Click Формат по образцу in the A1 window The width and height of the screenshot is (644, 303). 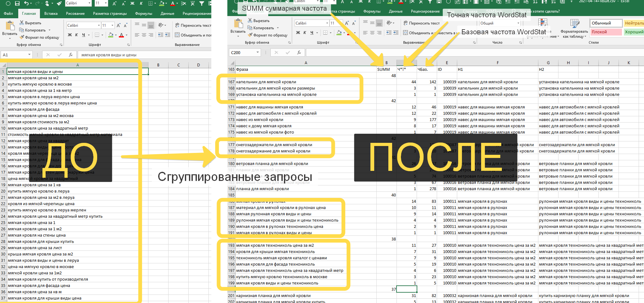(39, 37)
